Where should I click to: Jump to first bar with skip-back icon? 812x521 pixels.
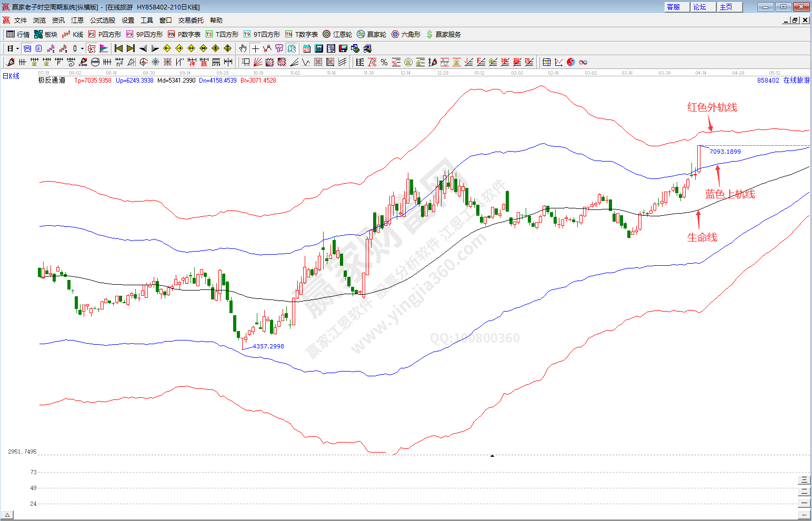118,48
